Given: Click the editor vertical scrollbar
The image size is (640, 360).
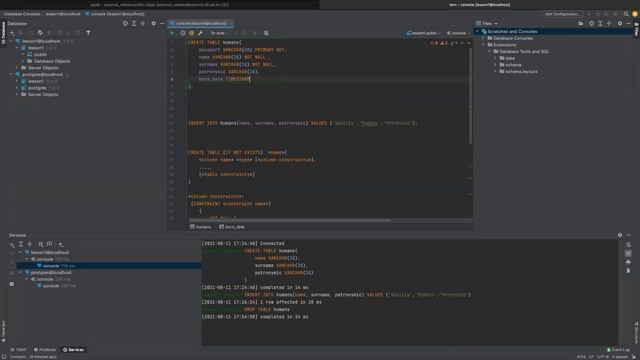Looking at the screenshot, I should coord(470,96).
